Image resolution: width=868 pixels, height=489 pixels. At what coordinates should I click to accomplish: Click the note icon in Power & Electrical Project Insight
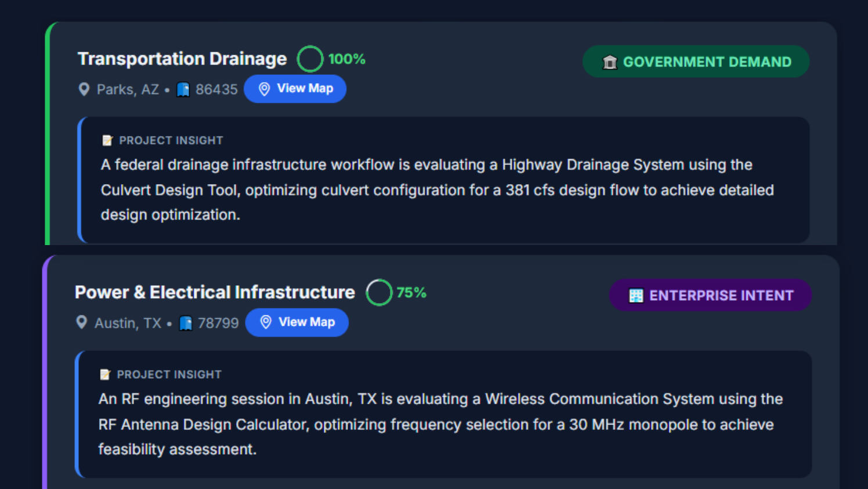[105, 375]
